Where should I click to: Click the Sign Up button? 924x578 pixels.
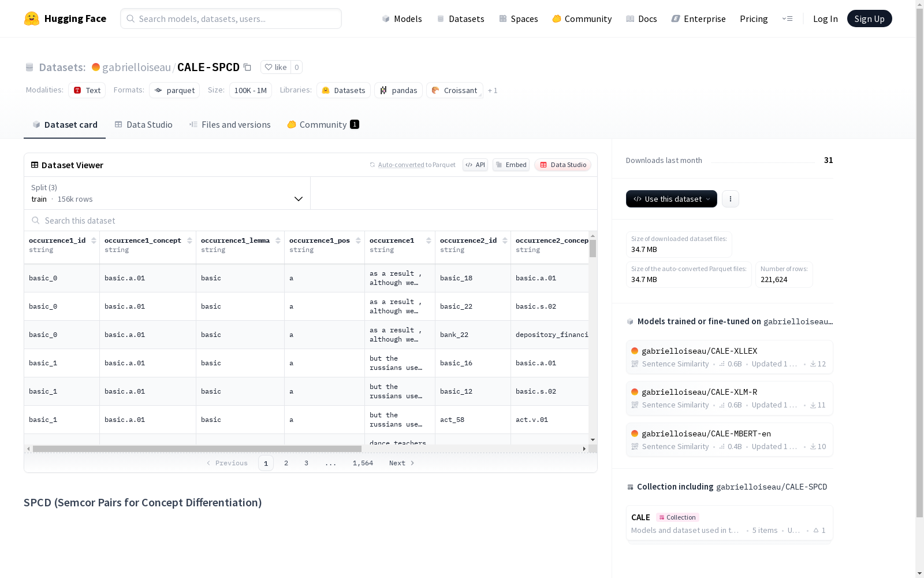pyautogui.click(x=869, y=18)
